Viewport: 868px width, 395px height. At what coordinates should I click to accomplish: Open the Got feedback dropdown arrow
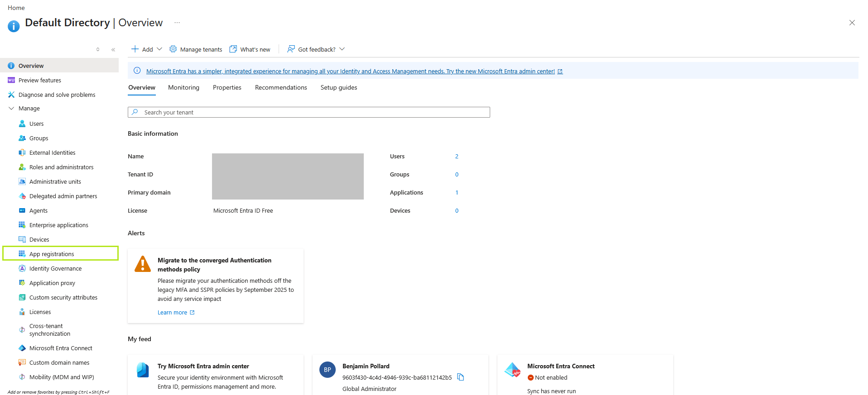tap(342, 49)
